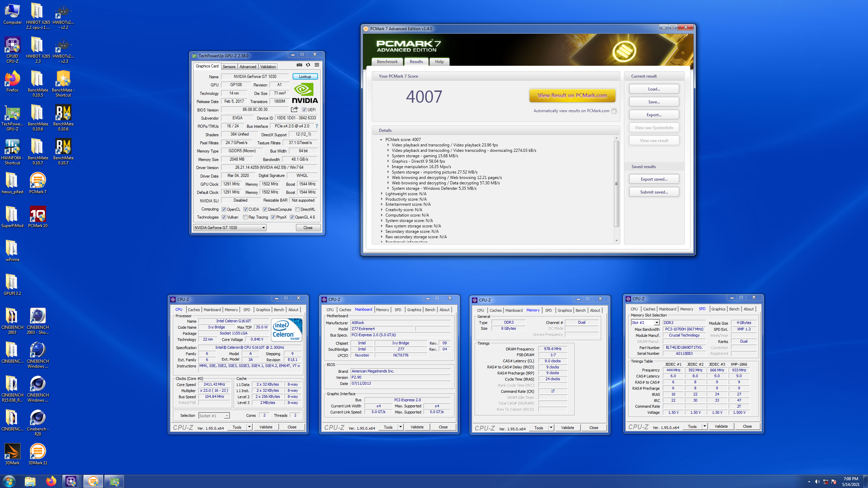Open the BenchMate 0.10.6 shortcut icon
The width and height of the screenshot is (868, 488).
[63, 118]
